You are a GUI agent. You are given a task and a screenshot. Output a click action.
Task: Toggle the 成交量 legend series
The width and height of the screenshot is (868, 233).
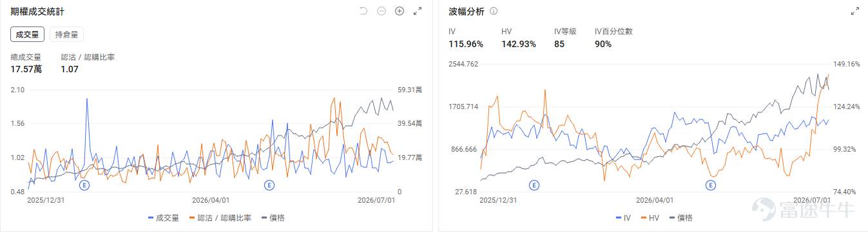point(164,218)
